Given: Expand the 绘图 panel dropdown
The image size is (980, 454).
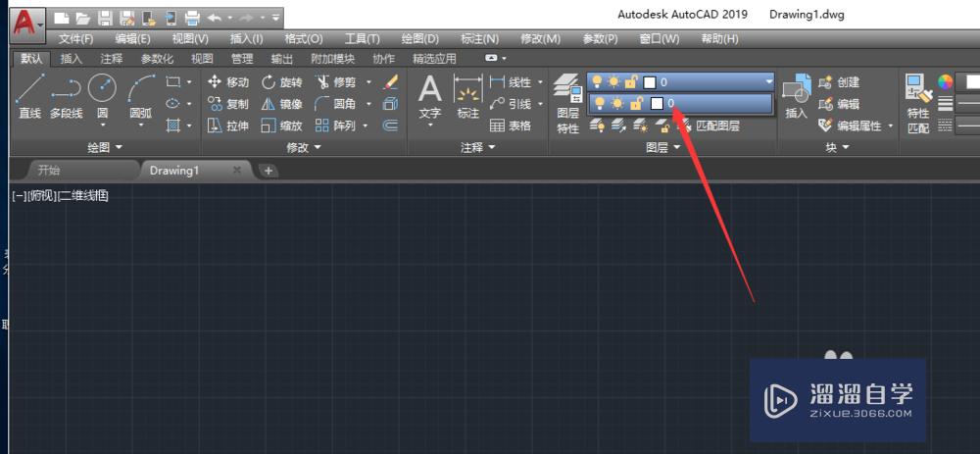Looking at the screenshot, I should pos(105,148).
